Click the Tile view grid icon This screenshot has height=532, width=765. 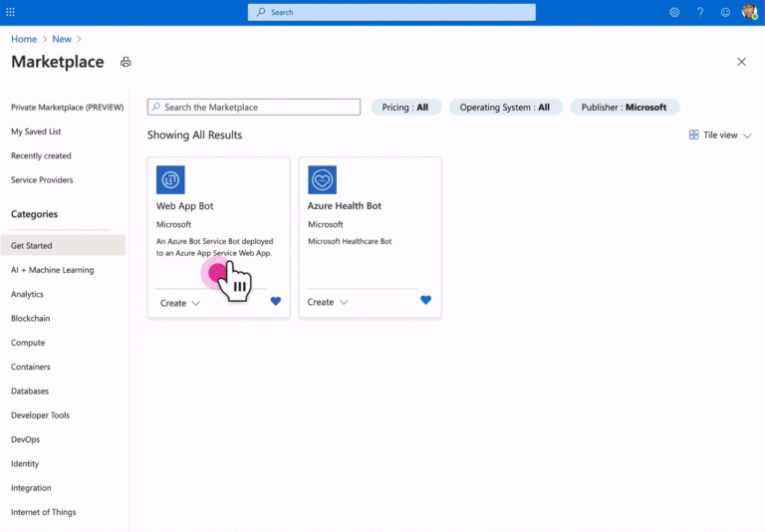[x=693, y=134]
